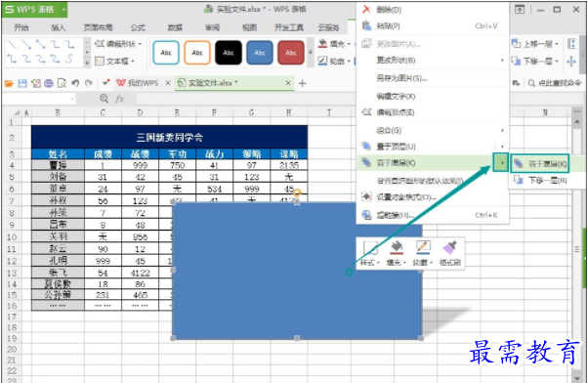Click ribbon 下移一层 send backward button
Image resolution: width=588 pixels, height=383 pixels.
(535, 61)
